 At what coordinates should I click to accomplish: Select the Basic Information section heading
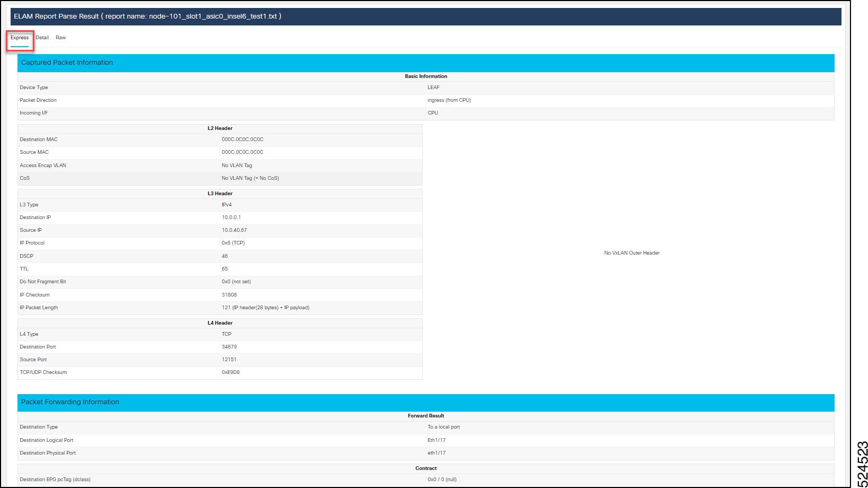(426, 76)
